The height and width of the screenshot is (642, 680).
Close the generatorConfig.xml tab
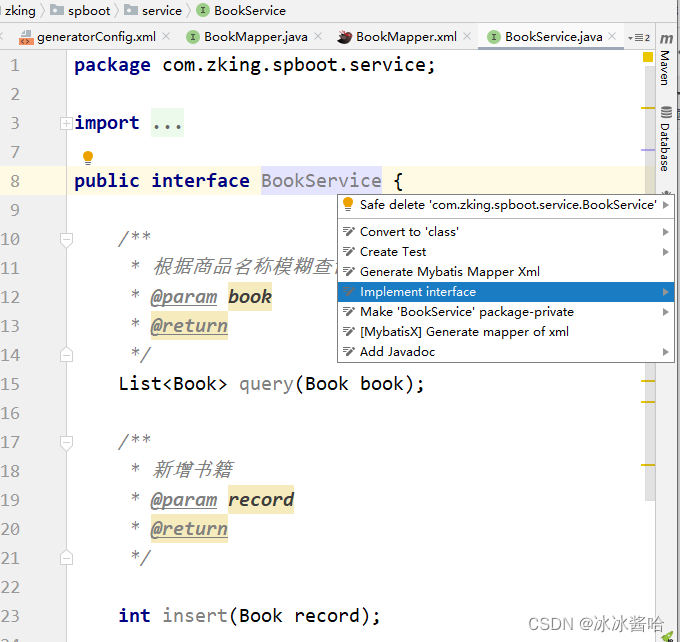point(166,37)
